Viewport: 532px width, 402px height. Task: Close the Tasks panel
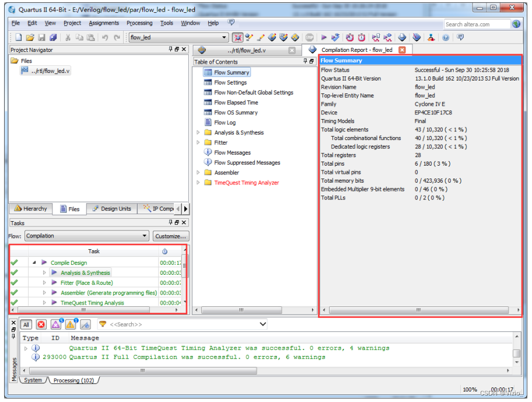[x=184, y=222]
